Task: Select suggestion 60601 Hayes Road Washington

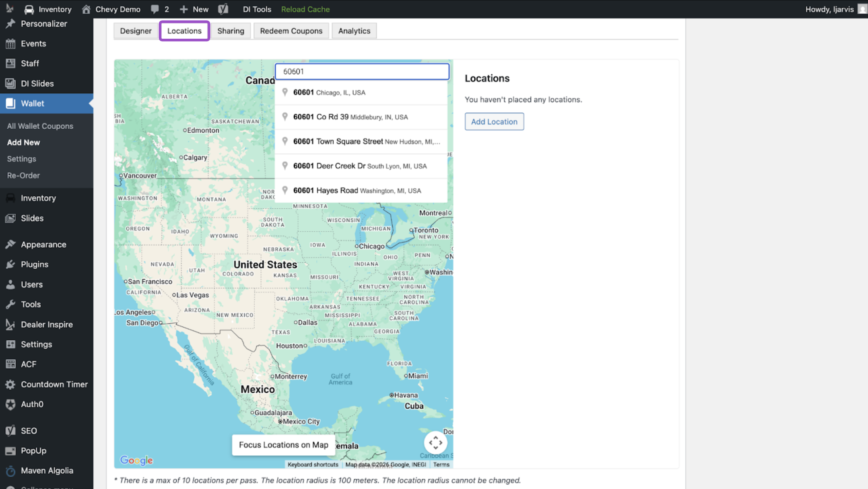Action: click(x=361, y=190)
